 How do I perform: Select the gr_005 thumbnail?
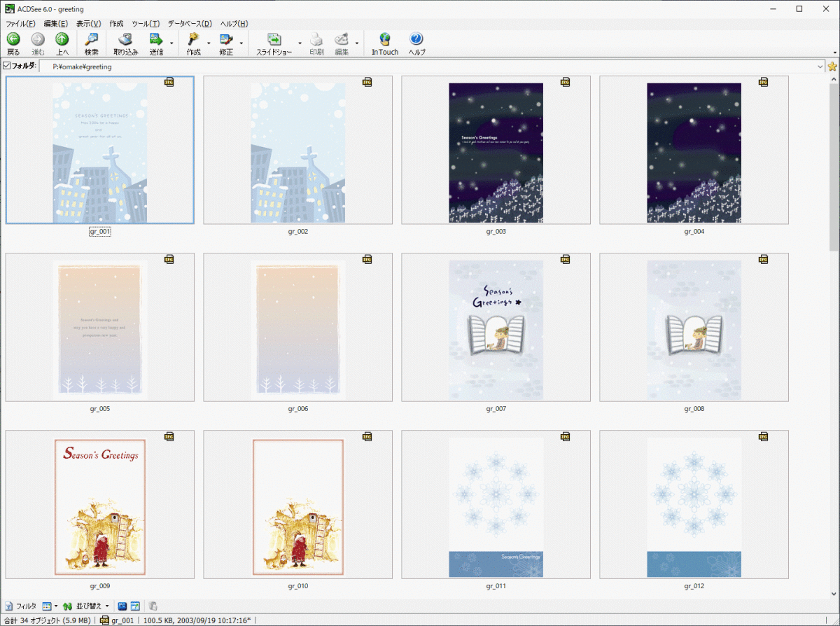(99, 327)
